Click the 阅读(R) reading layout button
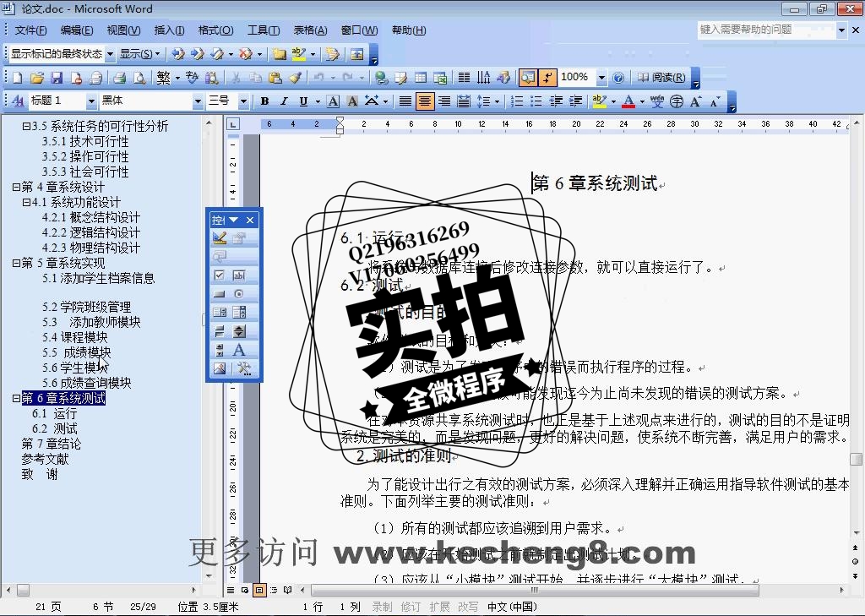Screen dimensions: 865x616 [661, 78]
